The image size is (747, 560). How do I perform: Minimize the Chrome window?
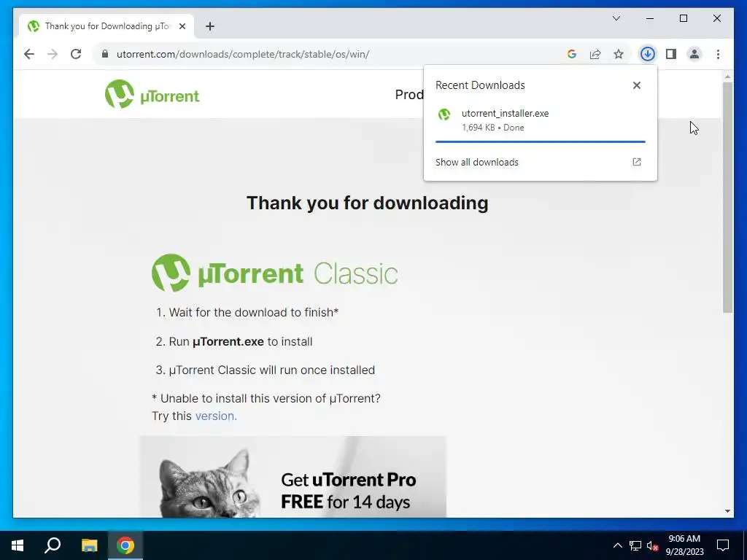pyautogui.click(x=650, y=18)
